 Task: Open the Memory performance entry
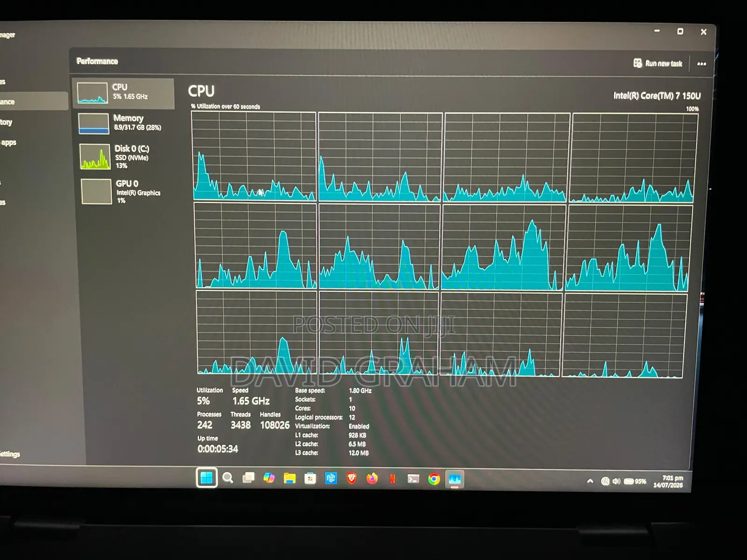tap(124, 124)
